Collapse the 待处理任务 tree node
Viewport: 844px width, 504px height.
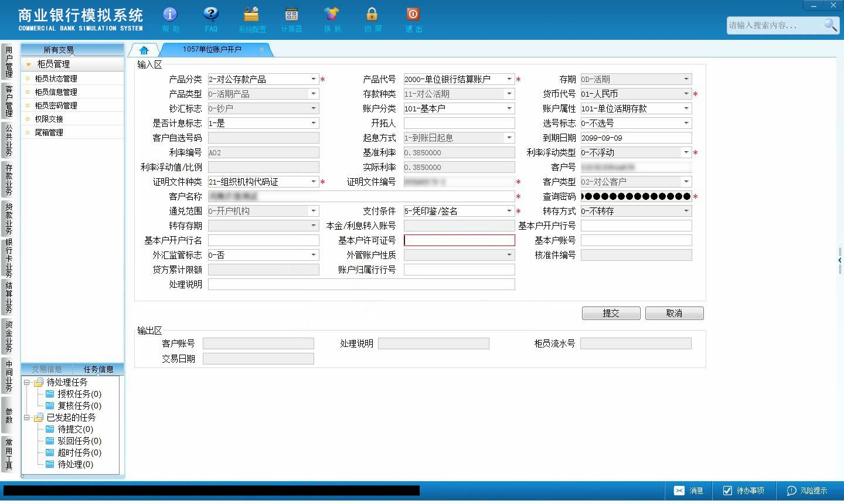click(27, 382)
